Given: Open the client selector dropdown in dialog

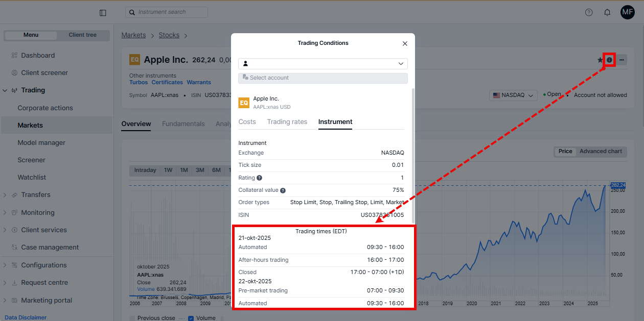Looking at the screenshot, I should click(x=323, y=64).
